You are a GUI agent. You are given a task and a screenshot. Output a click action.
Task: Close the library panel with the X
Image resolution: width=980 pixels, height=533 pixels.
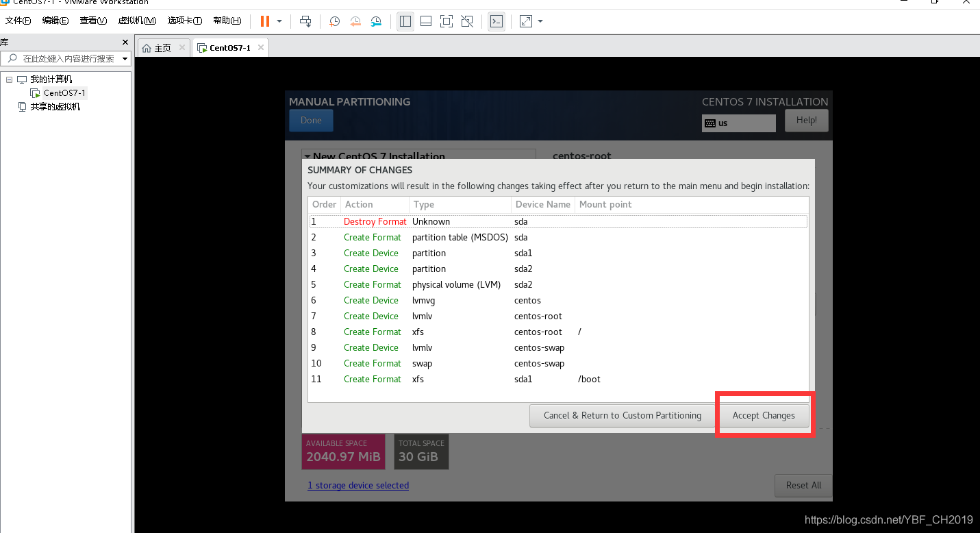point(125,42)
